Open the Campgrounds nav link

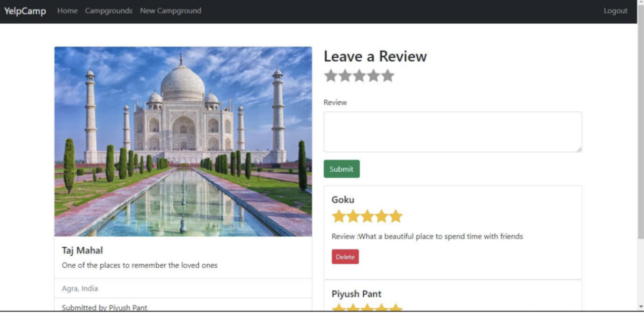pos(109,10)
